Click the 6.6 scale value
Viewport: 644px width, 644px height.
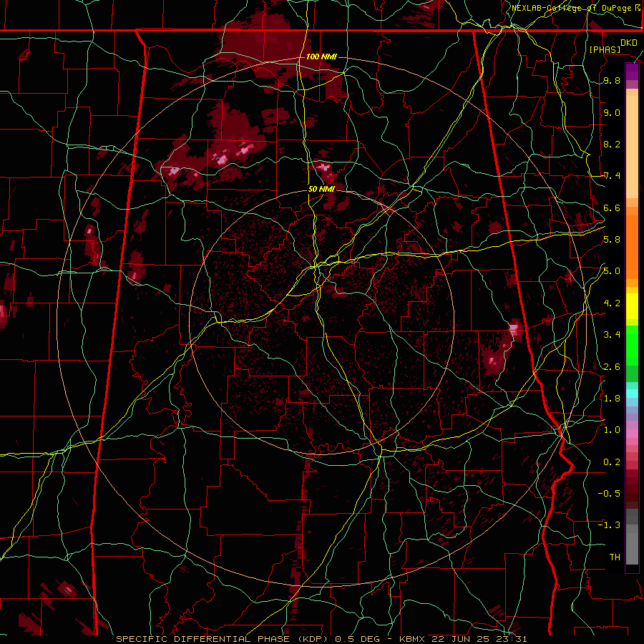click(612, 208)
